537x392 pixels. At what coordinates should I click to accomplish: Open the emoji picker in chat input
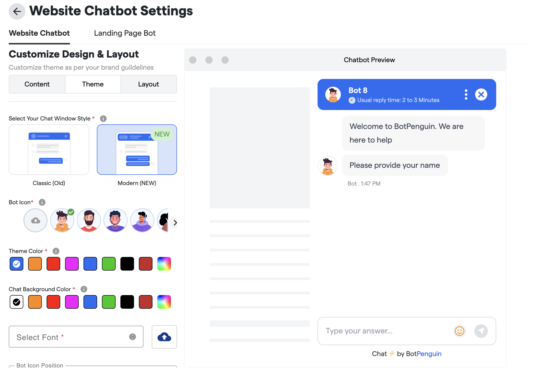pyautogui.click(x=459, y=331)
